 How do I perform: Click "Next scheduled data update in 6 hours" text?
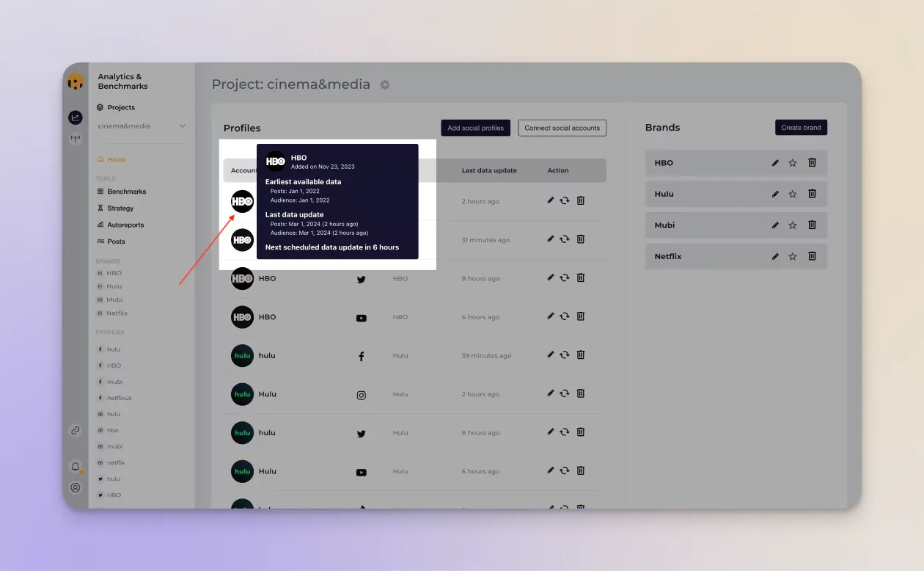point(332,247)
